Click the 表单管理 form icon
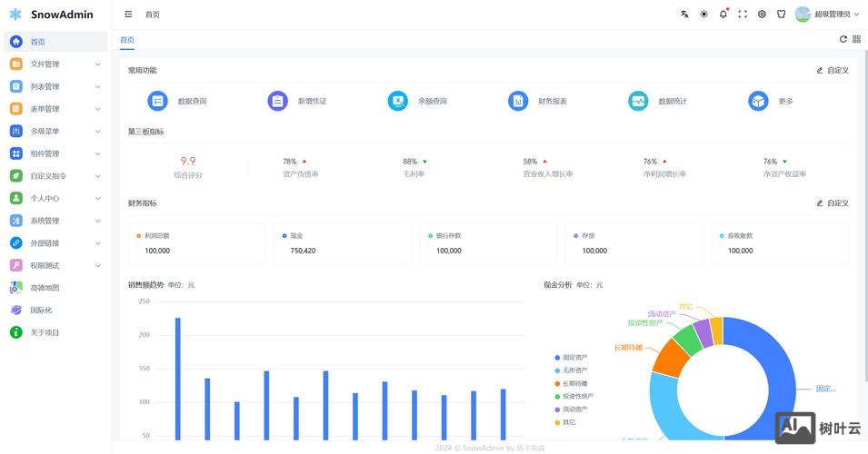868x454 pixels. 16,109
